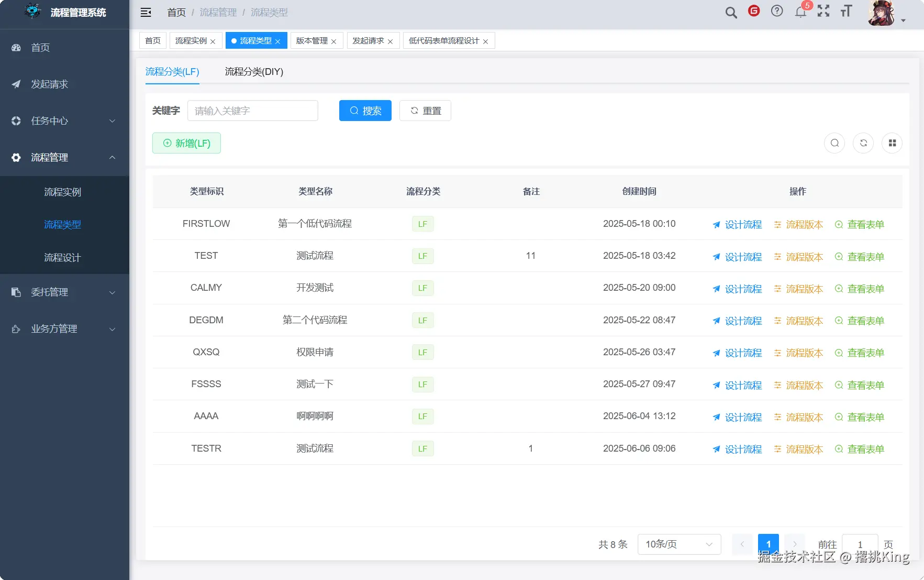Expand 委托管理 sidebar menu

click(64, 292)
